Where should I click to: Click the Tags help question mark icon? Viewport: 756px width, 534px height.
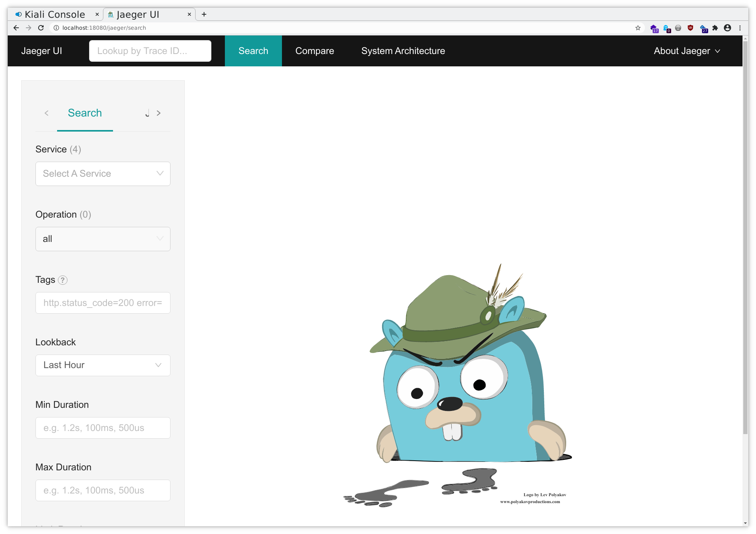click(62, 280)
